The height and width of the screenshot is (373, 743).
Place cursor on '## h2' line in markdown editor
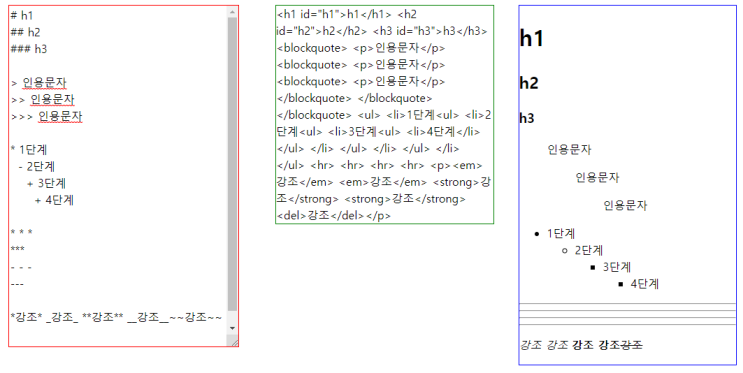pos(26,32)
